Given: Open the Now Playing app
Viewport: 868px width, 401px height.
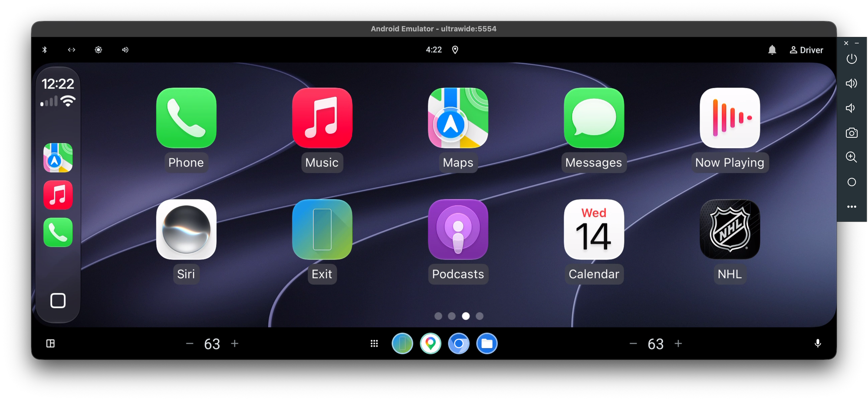Looking at the screenshot, I should [x=730, y=118].
